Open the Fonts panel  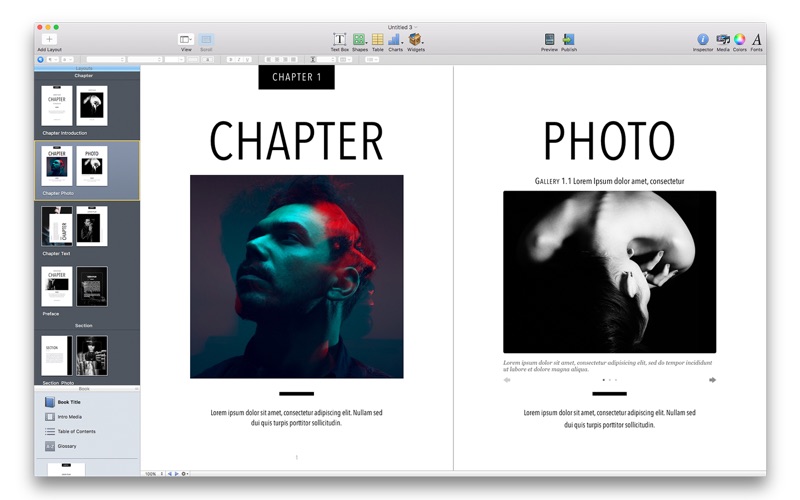(756, 39)
